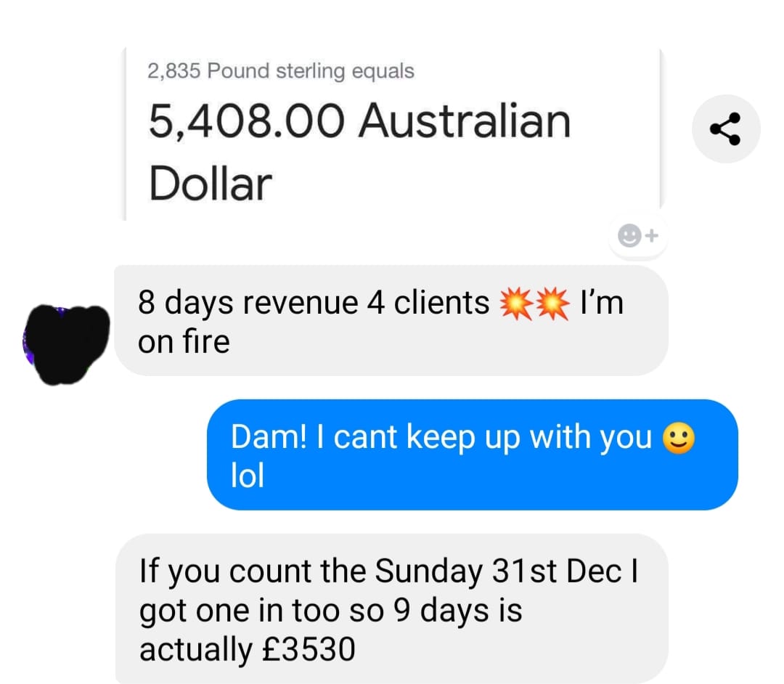Tap the word 'Dollar' in the shared image
The image size is (784, 684).
tap(210, 184)
